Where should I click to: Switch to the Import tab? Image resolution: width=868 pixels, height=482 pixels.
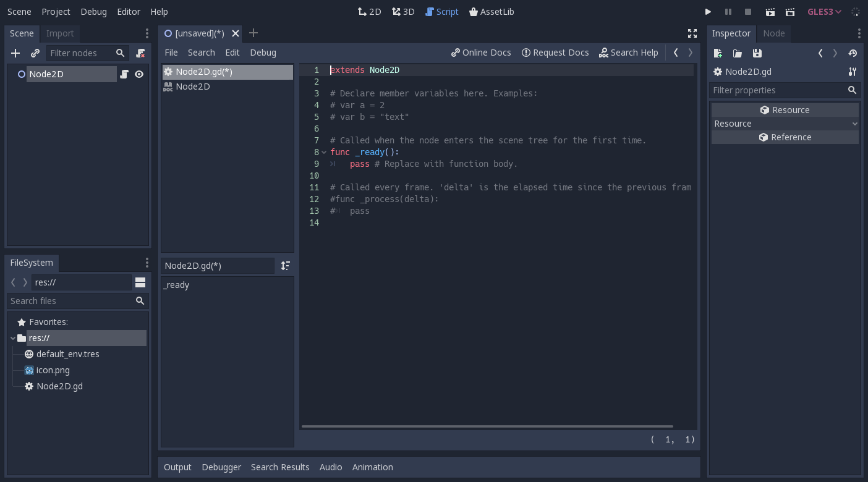click(x=60, y=33)
